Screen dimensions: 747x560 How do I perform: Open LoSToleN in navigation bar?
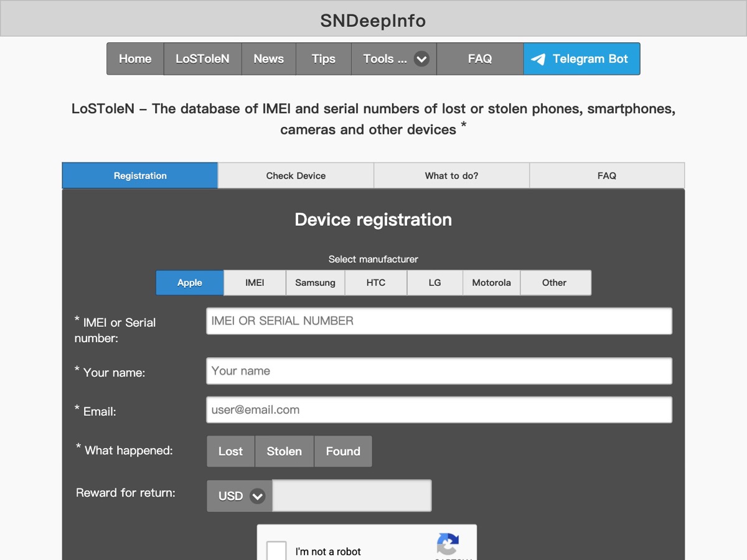coord(202,59)
